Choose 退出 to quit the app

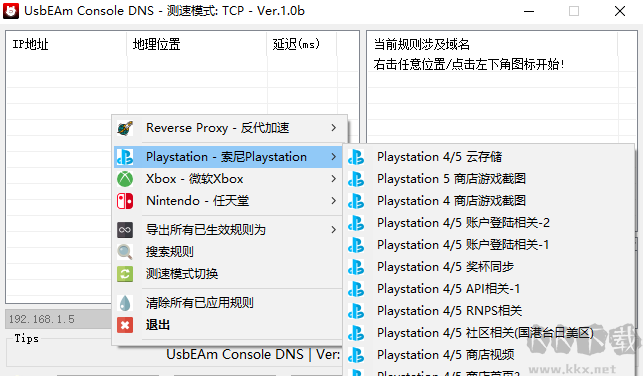tap(228, 325)
